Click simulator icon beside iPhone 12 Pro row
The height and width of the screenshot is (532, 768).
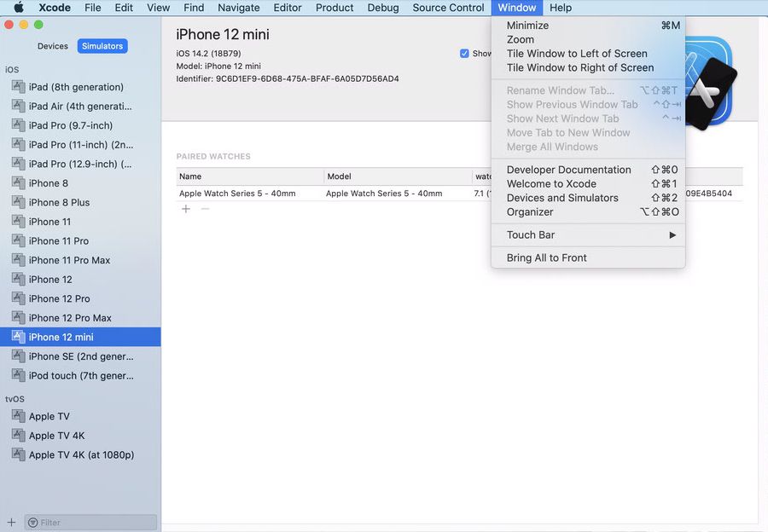coord(18,298)
